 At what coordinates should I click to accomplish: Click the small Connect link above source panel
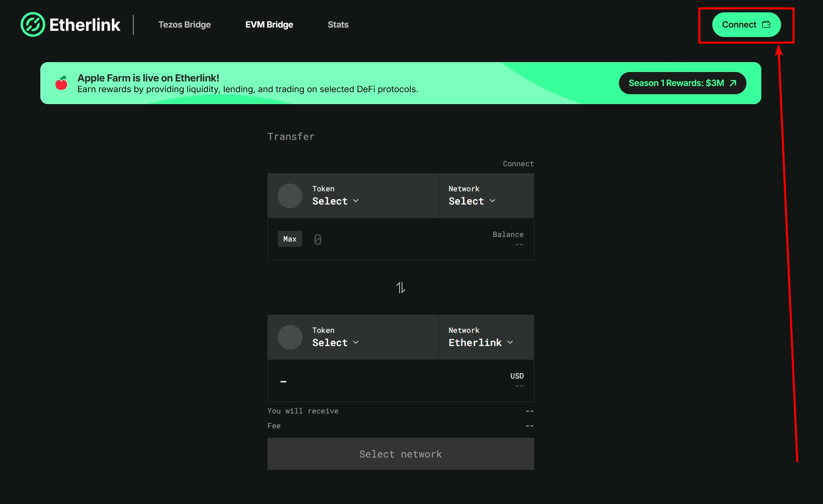pos(518,164)
